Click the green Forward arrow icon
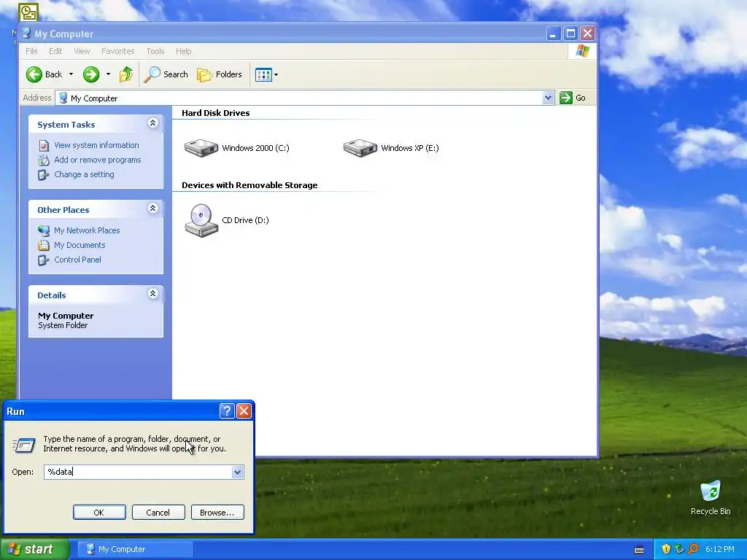The width and height of the screenshot is (747, 560). click(91, 74)
